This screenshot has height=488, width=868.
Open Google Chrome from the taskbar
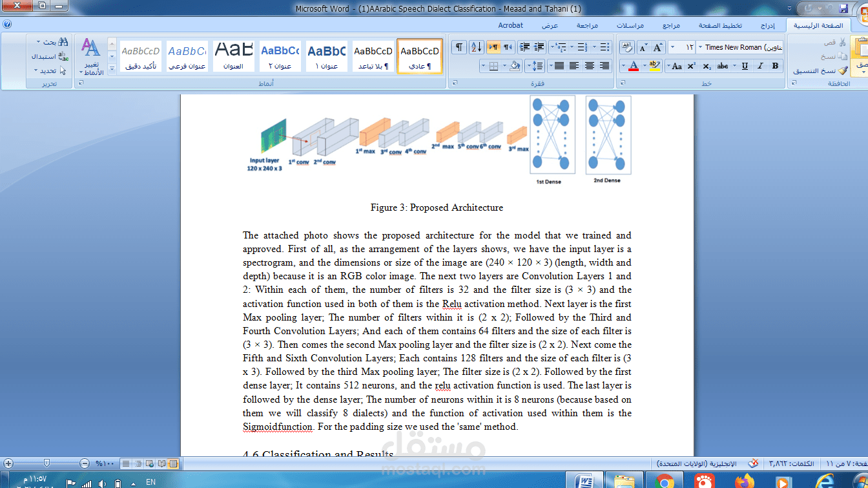point(664,481)
